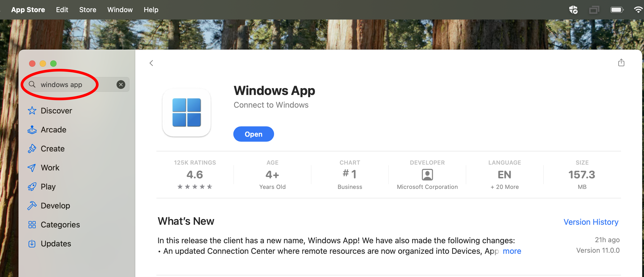Select the Create paintbrush icon
Screen dimensions: 644x277
click(x=32, y=149)
